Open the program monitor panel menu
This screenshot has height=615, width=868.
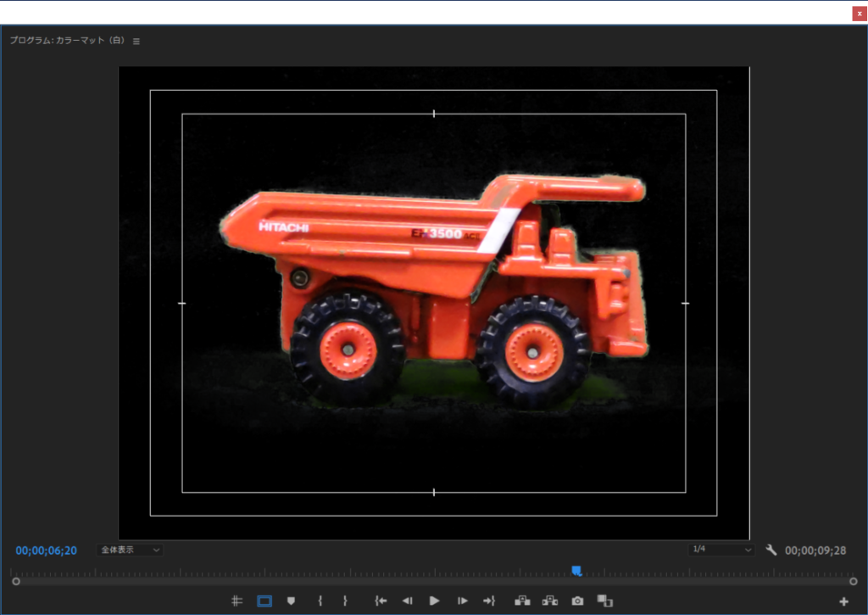pos(136,41)
